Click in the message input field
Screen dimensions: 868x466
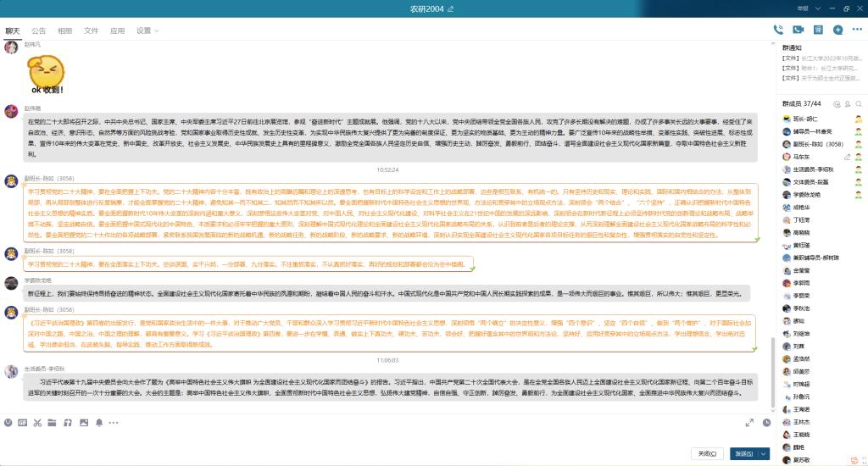pyautogui.click(x=381, y=437)
